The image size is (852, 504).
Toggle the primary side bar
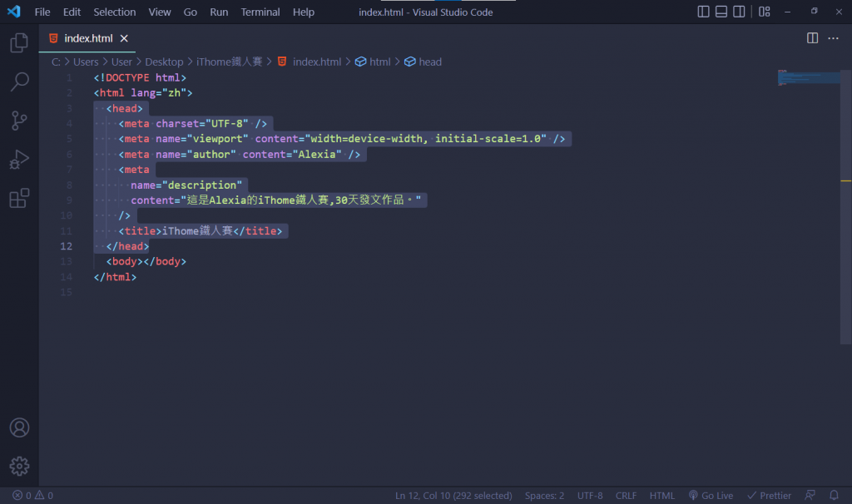703,12
